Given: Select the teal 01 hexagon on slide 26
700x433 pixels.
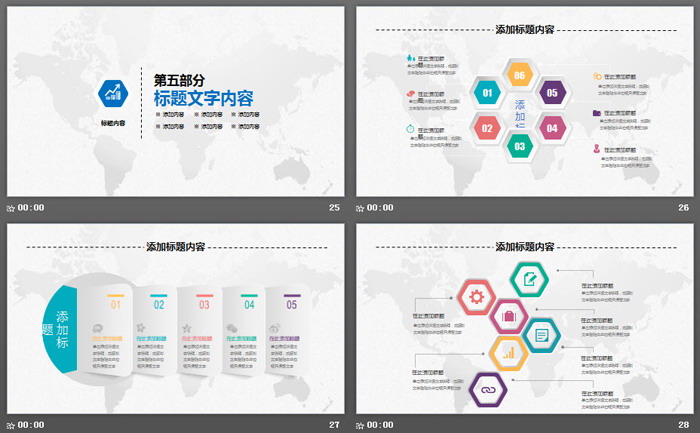Looking at the screenshot, I should 487,94.
